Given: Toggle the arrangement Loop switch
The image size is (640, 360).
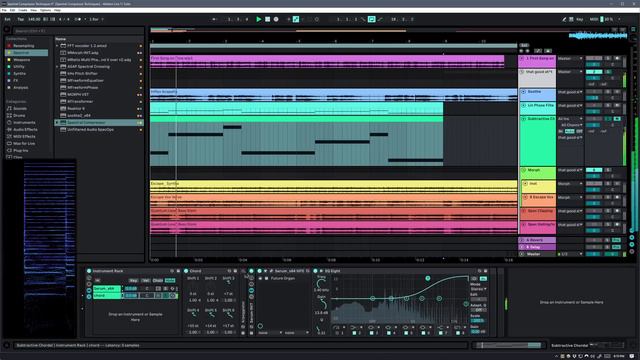Looking at the screenshot, I should pyautogui.click(x=371, y=19).
